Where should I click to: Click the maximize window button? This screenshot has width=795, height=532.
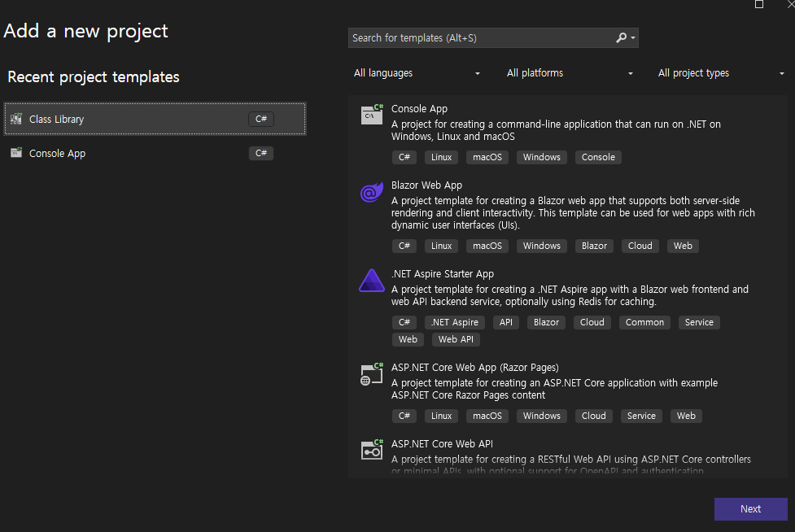(x=759, y=4)
